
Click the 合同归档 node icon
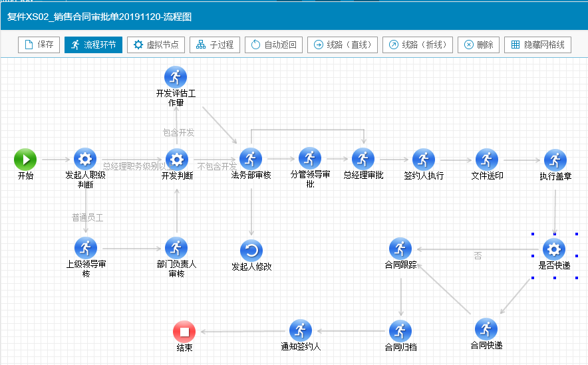pyautogui.click(x=400, y=330)
